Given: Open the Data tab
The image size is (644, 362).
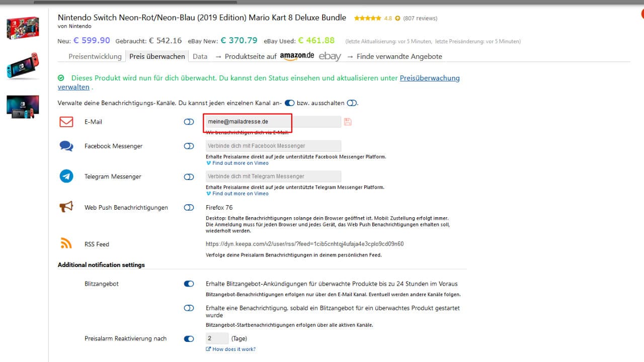Looking at the screenshot, I should tap(200, 56).
